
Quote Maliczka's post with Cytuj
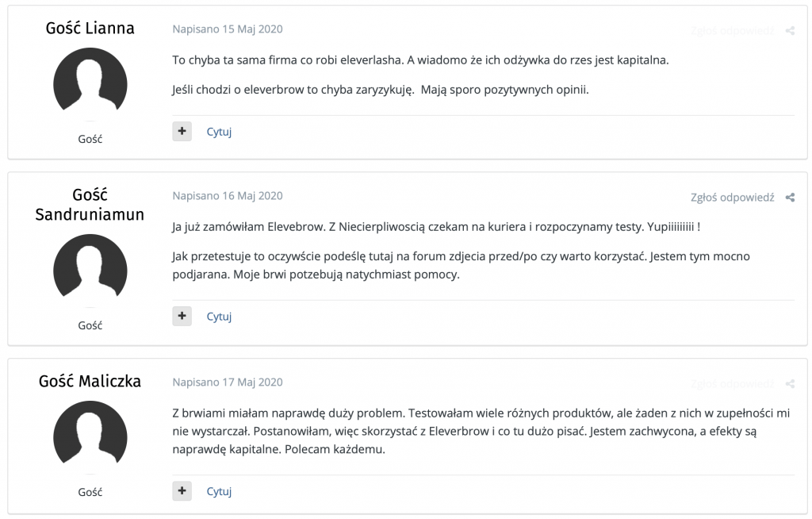[x=219, y=491]
